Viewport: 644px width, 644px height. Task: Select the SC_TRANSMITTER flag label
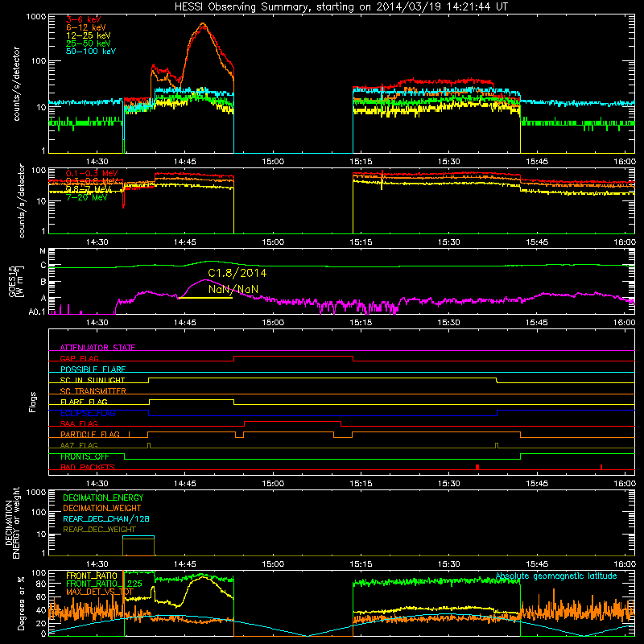[x=93, y=391]
